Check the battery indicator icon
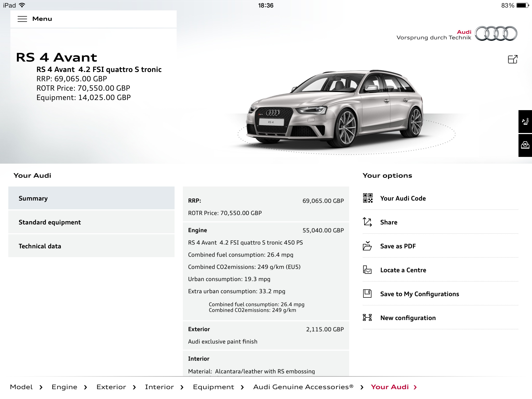Viewport: 532px width, 399px height. (x=523, y=5)
